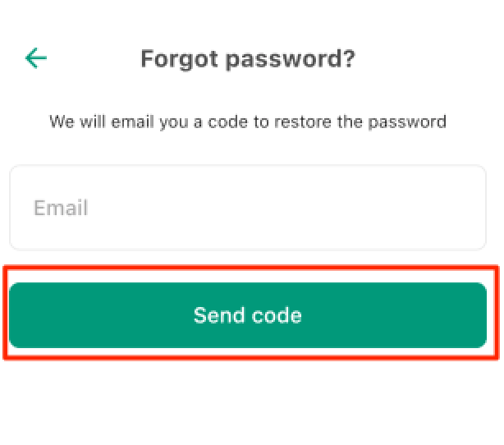Tap the back arrow beside Forgot password

click(x=36, y=58)
